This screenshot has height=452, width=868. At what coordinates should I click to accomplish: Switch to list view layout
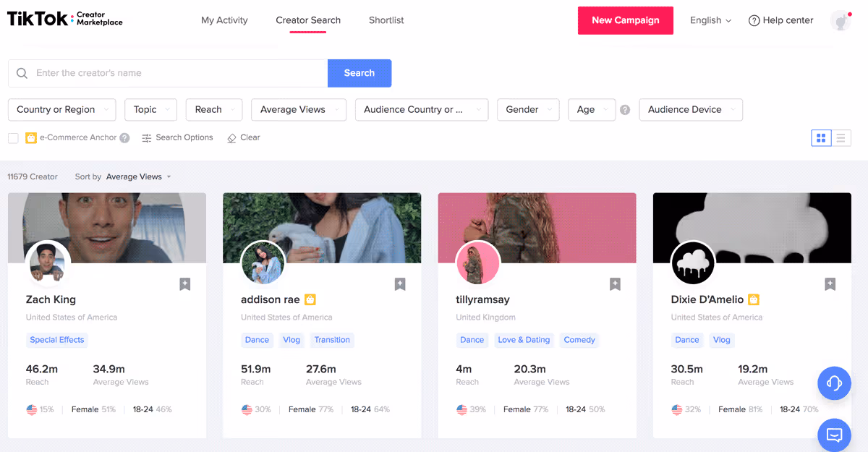(841, 137)
